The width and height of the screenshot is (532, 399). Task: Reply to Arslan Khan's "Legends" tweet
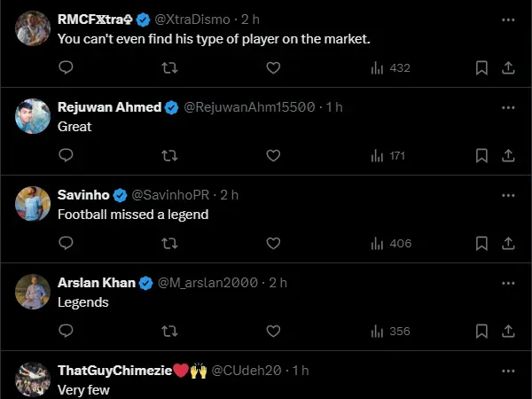pyautogui.click(x=66, y=331)
